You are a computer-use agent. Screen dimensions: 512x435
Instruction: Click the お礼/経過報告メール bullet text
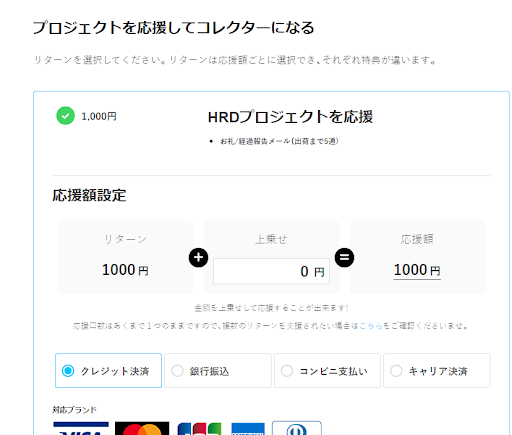[x=279, y=141]
